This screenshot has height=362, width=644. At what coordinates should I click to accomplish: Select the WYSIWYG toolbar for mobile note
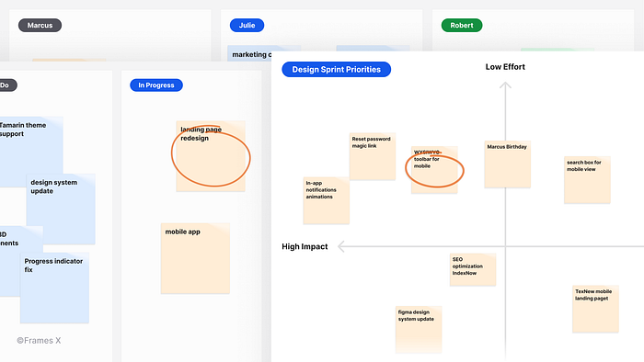point(434,170)
